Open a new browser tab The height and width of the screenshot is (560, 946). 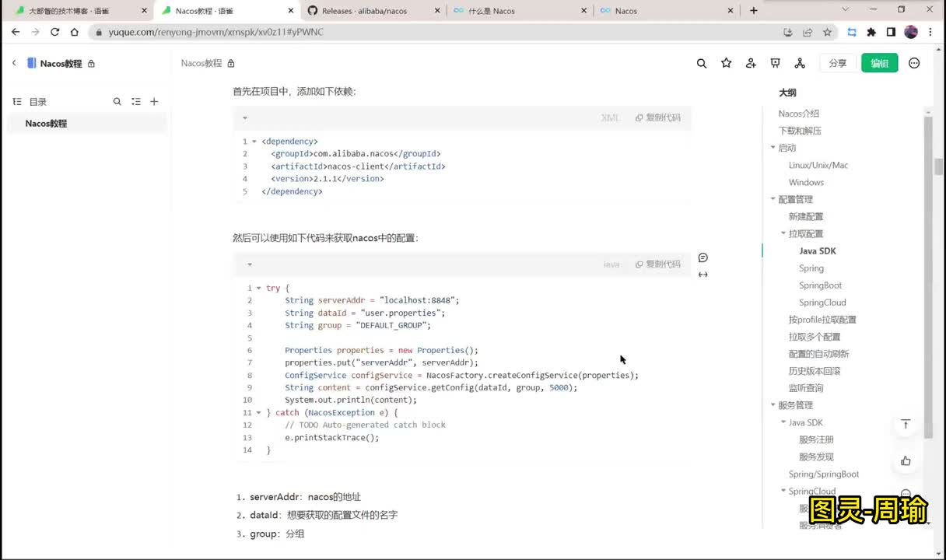point(753,10)
